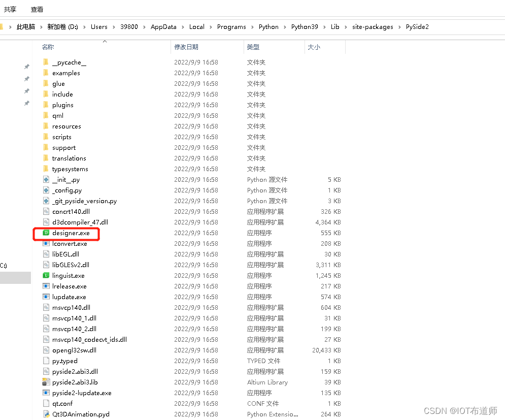Expand the chevron after Programs breadcrumb
Screen dimensions: 505x420
pyautogui.click(x=252, y=27)
